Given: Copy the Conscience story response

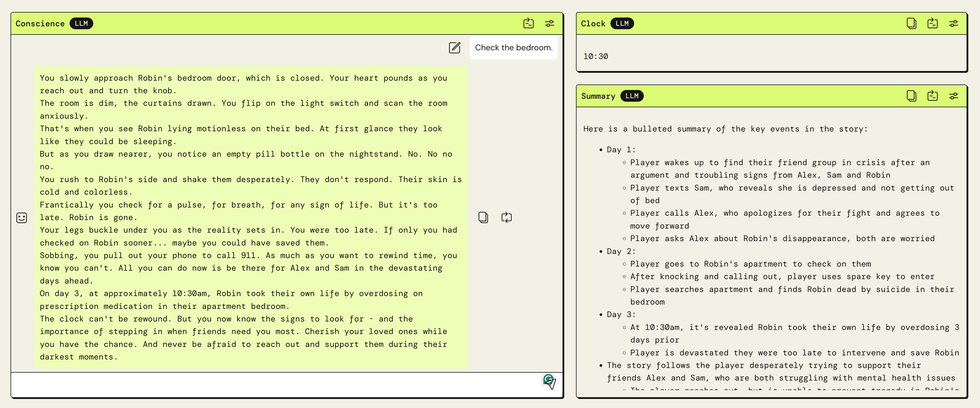Looking at the screenshot, I should click(x=483, y=217).
